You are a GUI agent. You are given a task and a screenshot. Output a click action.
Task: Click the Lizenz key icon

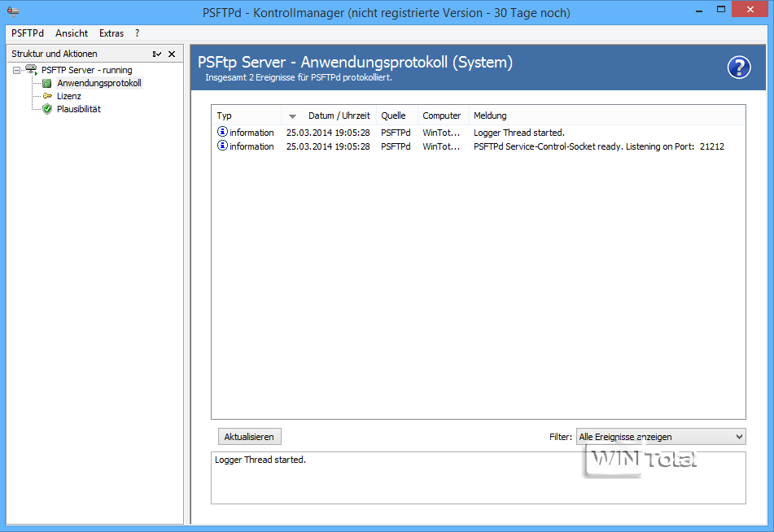pos(47,96)
